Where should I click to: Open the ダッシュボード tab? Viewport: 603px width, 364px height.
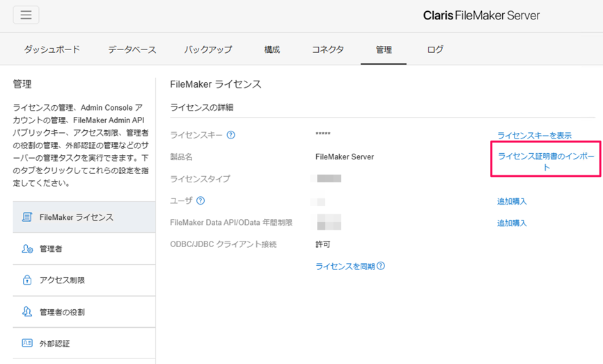(52, 49)
